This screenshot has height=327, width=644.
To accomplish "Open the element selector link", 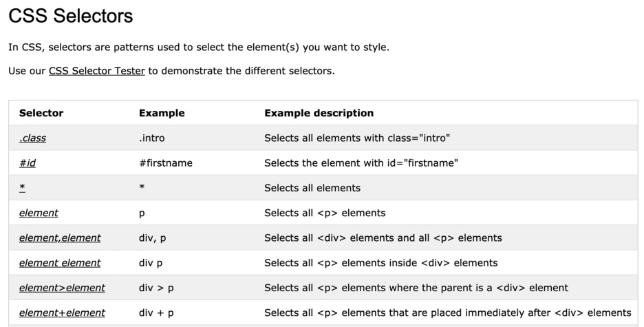I will point(39,213).
